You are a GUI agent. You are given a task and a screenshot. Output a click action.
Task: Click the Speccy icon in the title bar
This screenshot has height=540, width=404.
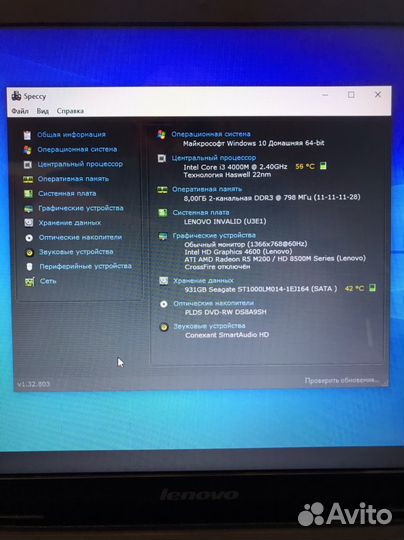pos(16,96)
